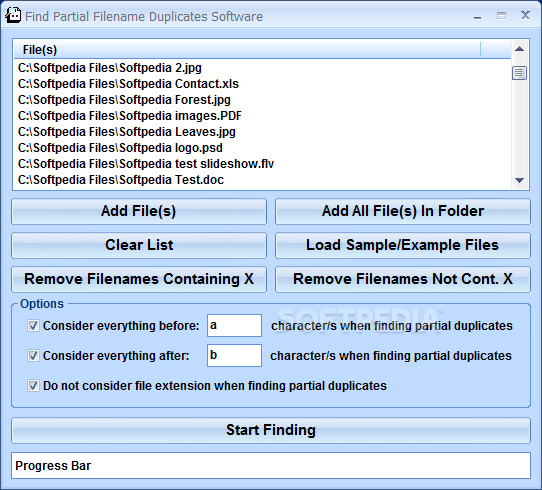Toggle Do not consider file extension checkbox
This screenshot has width=542, height=490.
coord(33,386)
